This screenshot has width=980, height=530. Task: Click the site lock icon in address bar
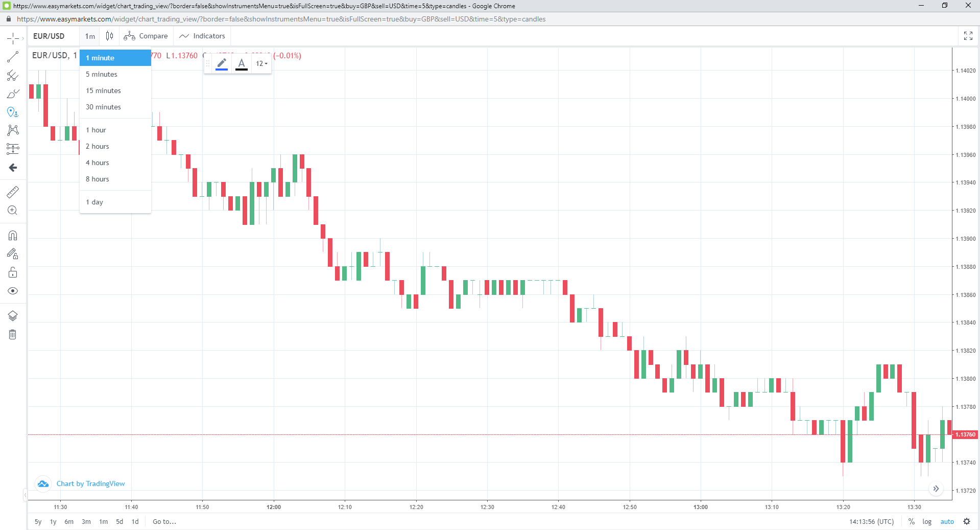coord(9,19)
